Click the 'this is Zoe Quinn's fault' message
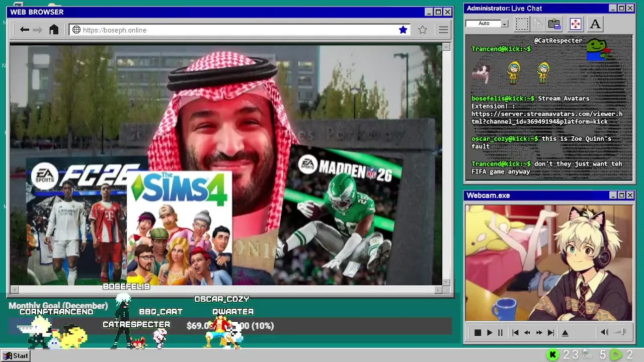 pyautogui.click(x=541, y=142)
